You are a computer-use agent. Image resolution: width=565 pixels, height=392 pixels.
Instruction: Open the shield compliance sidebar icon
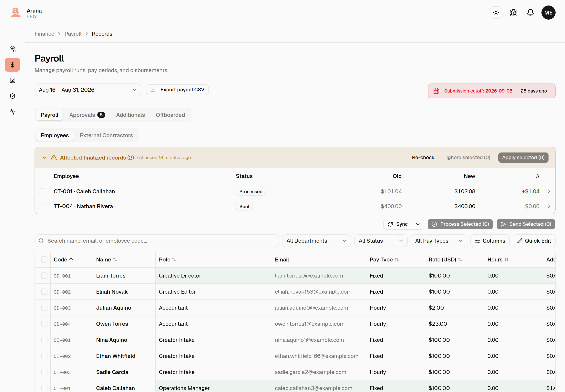point(13,96)
